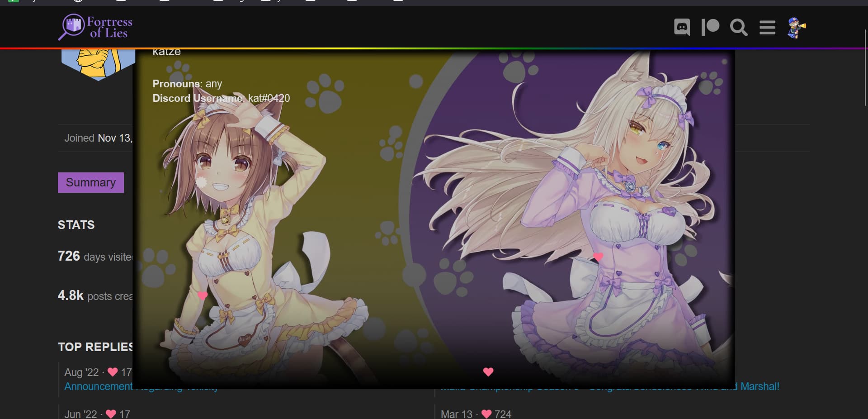Click the 726 days visited stat
This screenshot has height=419, width=868.
[x=95, y=257]
